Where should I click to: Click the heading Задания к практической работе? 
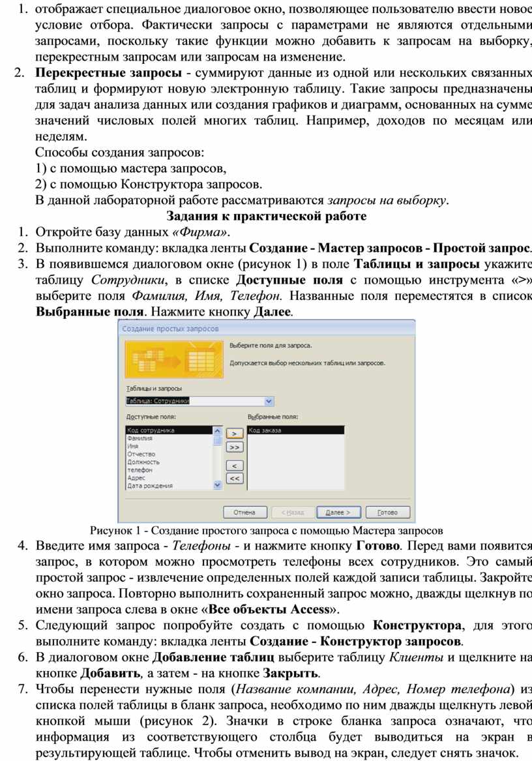point(266,216)
